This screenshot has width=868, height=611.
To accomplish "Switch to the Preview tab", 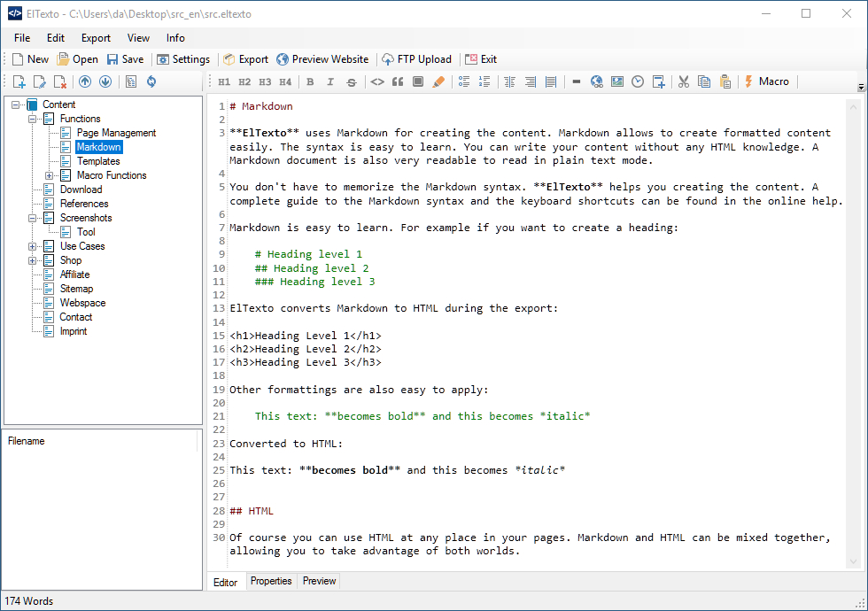I will point(319,581).
